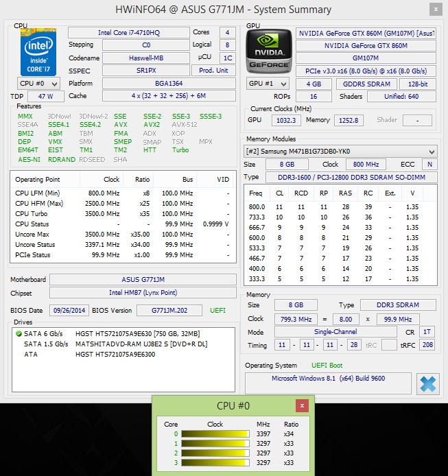
Task: Click the UEFI Boot label
Action: click(327, 366)
